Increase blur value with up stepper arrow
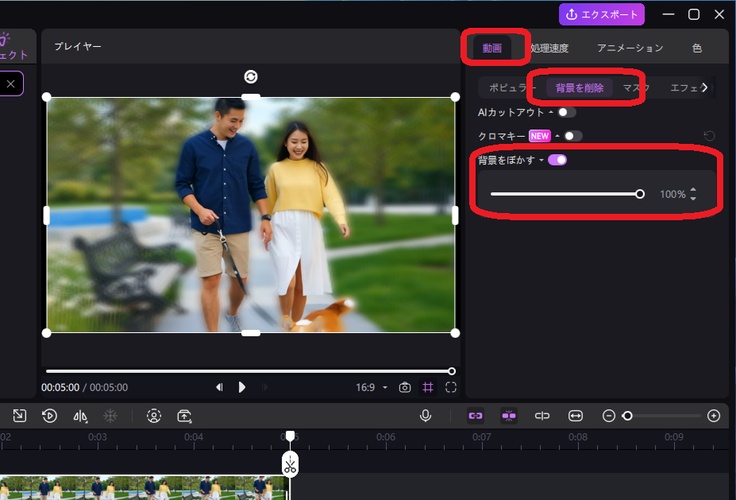 [x=693, y=190]
